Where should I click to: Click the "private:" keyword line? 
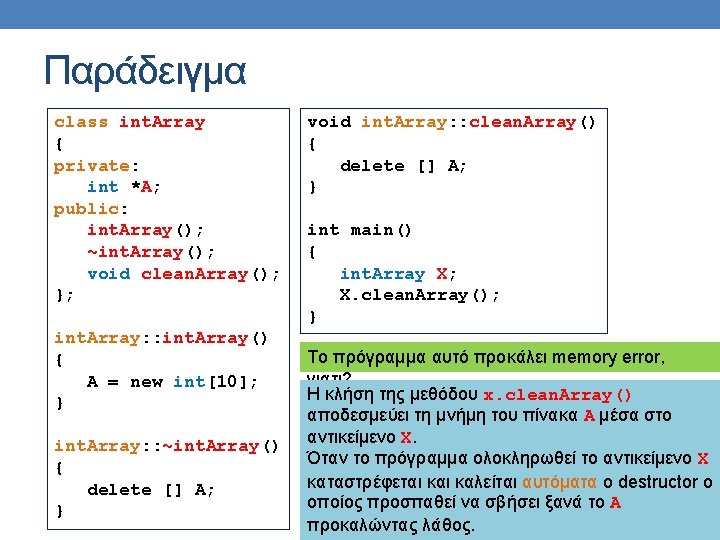pos(96,166)
